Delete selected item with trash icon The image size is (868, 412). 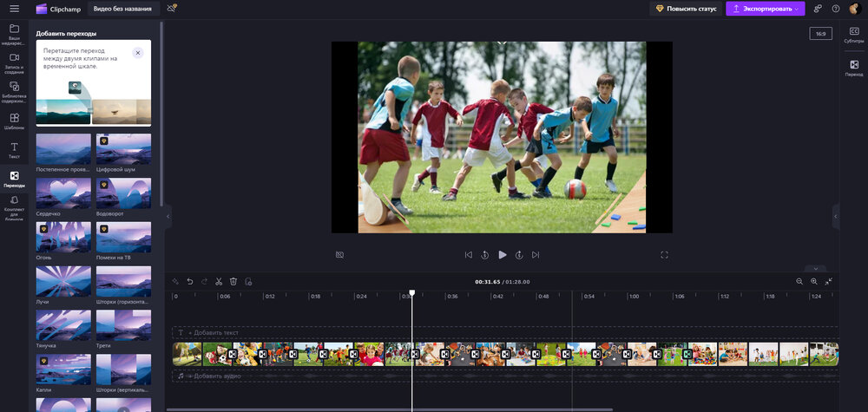(233, 282)
